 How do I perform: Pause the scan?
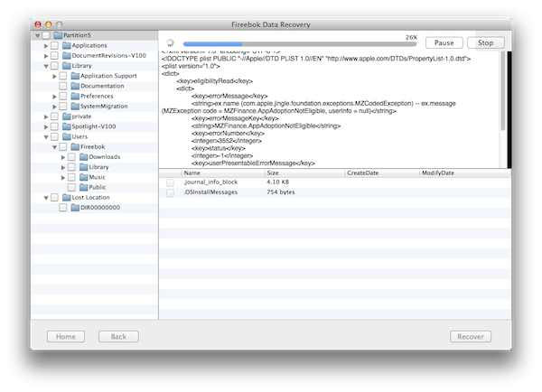click(444, 42)
